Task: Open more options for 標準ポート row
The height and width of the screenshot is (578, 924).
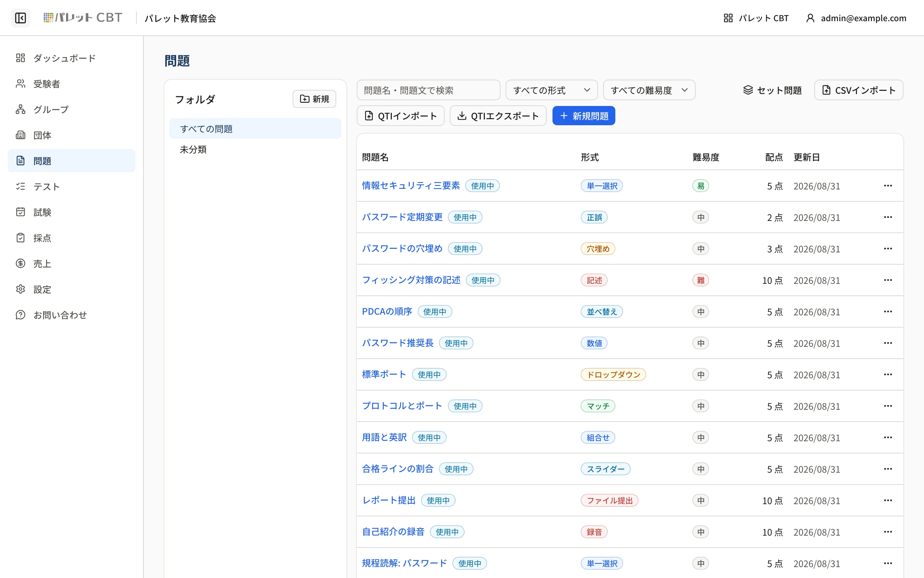Action: pos(888,374)
